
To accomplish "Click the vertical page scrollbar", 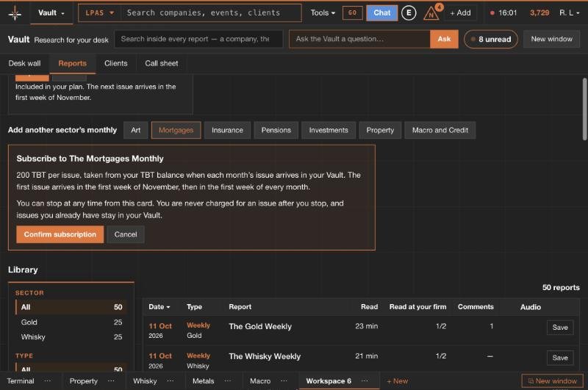I will (x=584, y=109).
